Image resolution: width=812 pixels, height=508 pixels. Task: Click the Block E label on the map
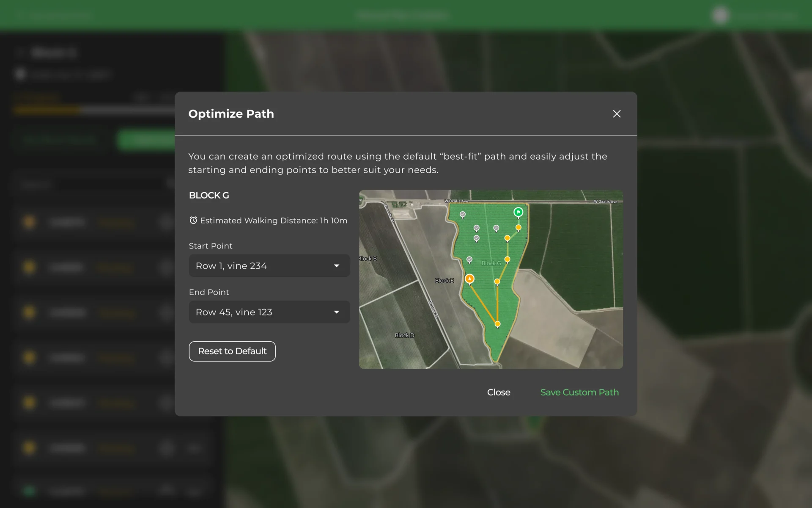pyautogui.click(x=444, y=281)
